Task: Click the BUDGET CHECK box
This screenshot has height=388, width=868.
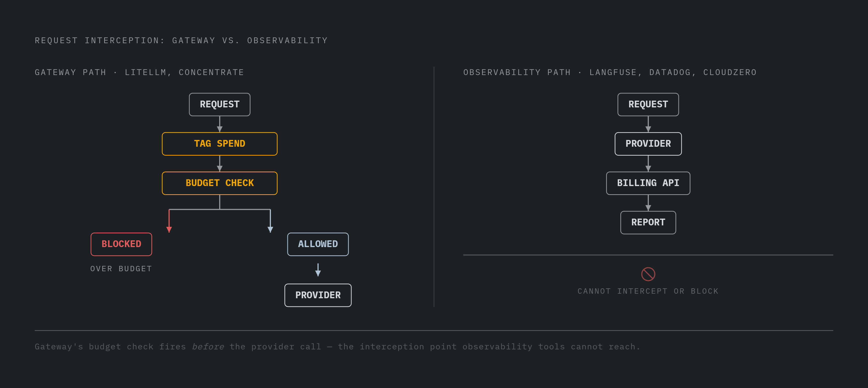Action: [x=220, y=183]
